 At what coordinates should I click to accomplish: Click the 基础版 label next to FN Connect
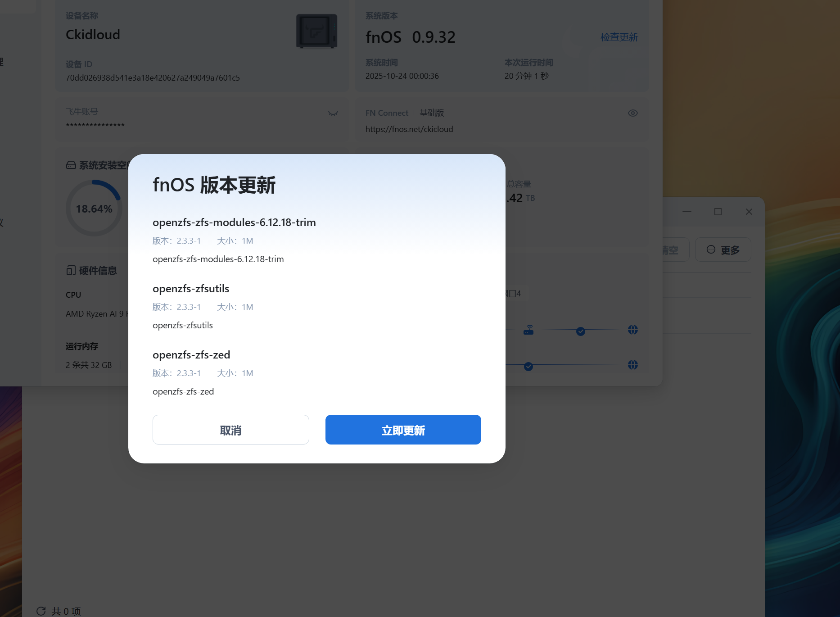pos(432,113)
